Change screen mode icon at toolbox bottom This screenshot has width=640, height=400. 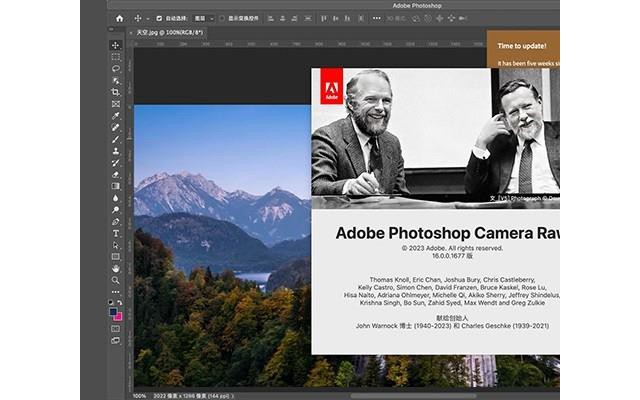click(116, 340)
